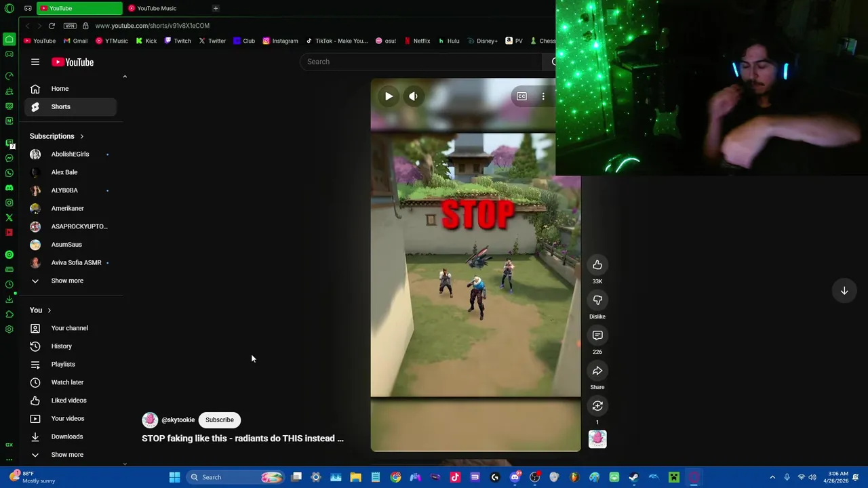Open Opera GX sidebar Discord icon
The height and width of the screenshot is (488, 868).
coord(9,188)
